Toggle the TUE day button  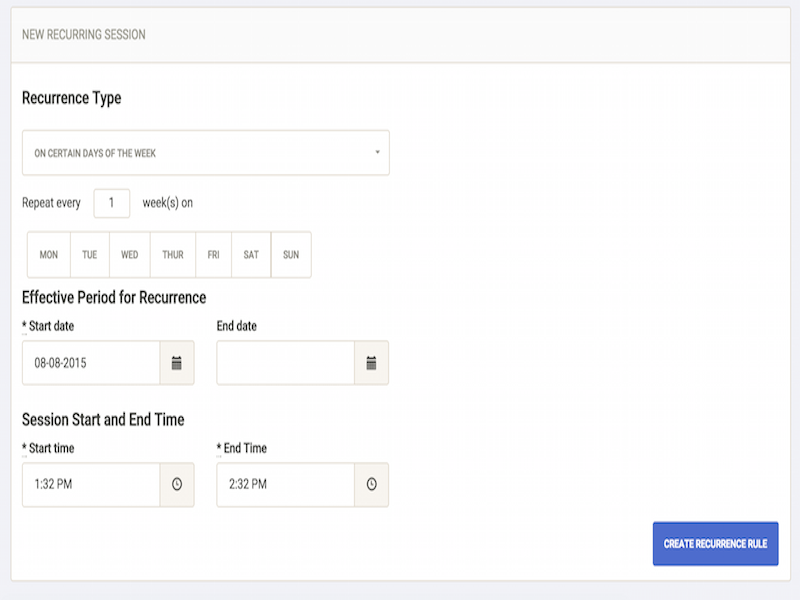point(90,255)
